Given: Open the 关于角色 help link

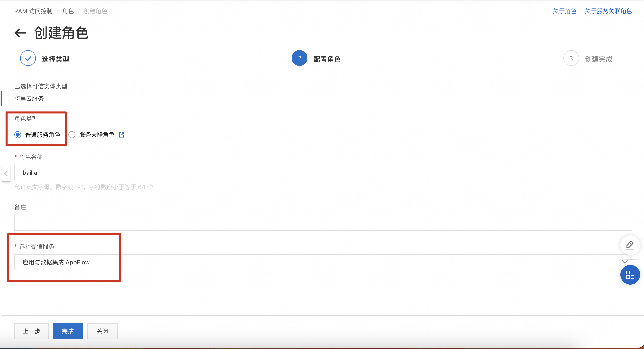Looking at the screenshot, I should (x=565, y=11).
